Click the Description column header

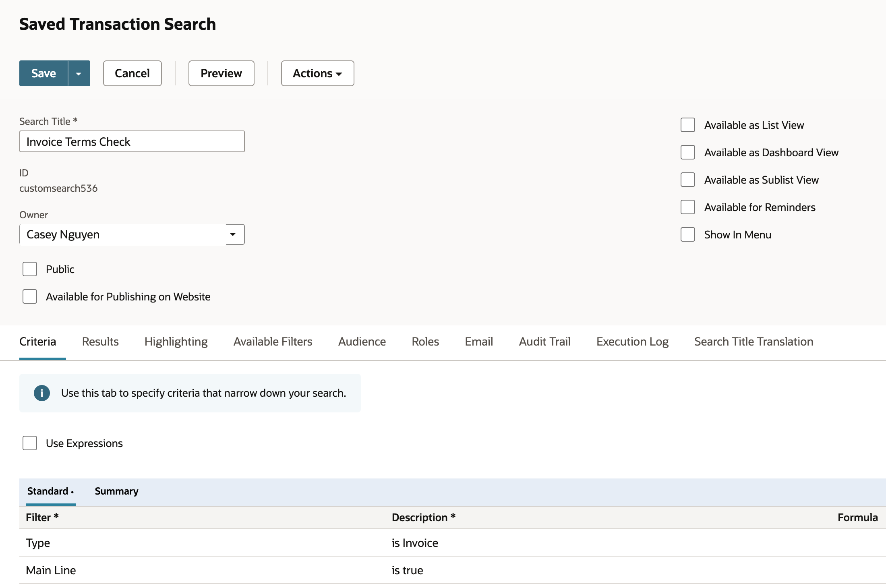pos(424,518)
